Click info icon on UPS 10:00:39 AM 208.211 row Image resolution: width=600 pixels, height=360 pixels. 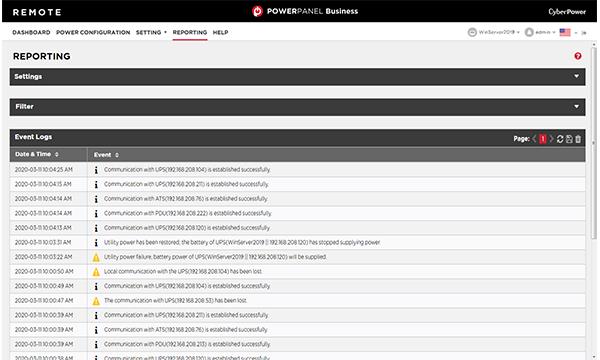(96, 315)
